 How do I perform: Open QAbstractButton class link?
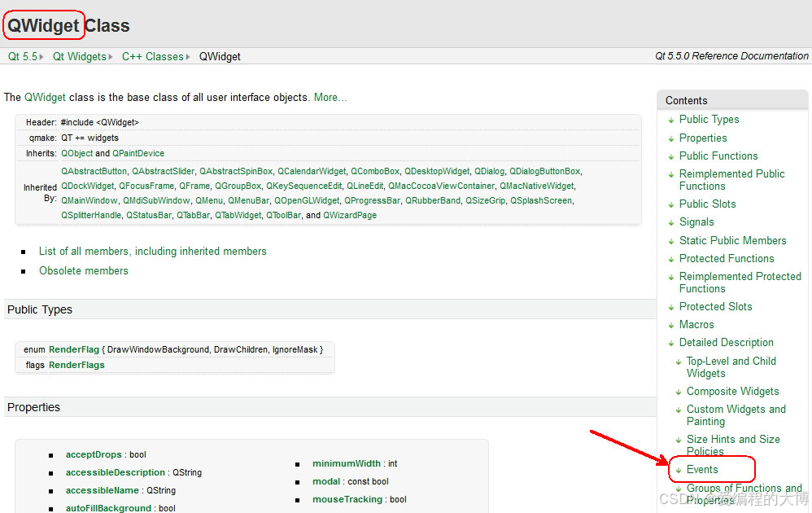pos(94,172)
